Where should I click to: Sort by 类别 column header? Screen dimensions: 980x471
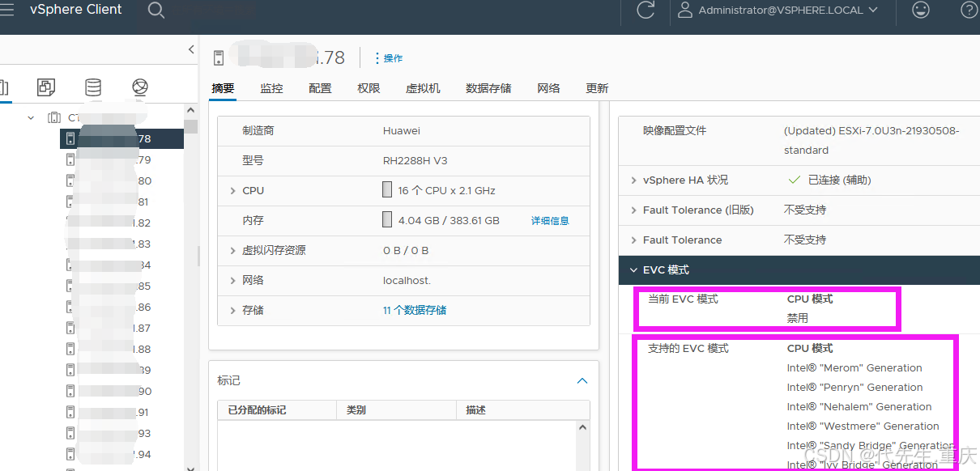point(395,410)
